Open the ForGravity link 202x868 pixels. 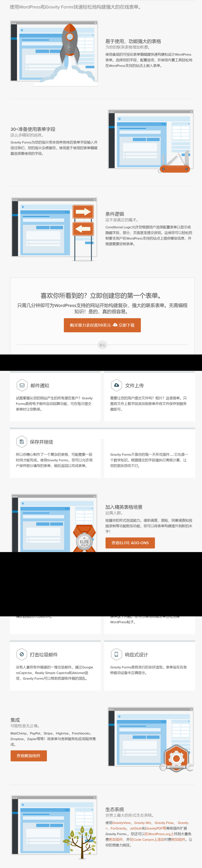118,828
